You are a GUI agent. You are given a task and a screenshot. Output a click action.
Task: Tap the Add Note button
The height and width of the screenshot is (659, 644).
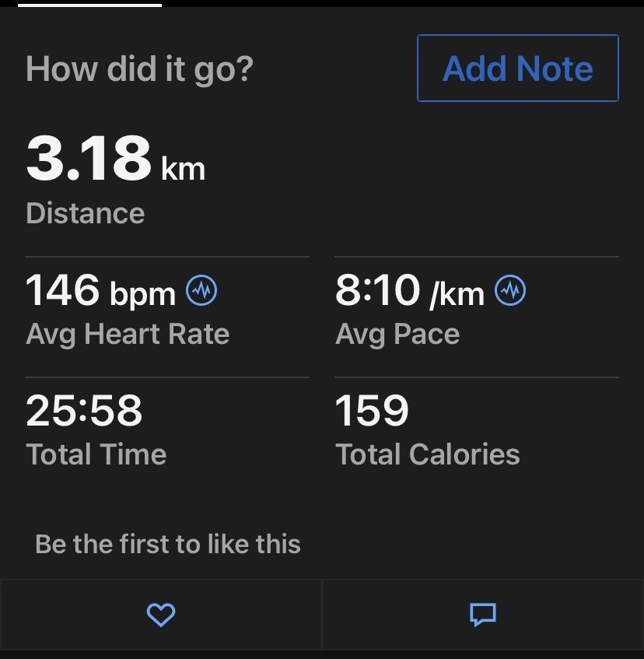[517, 68]
